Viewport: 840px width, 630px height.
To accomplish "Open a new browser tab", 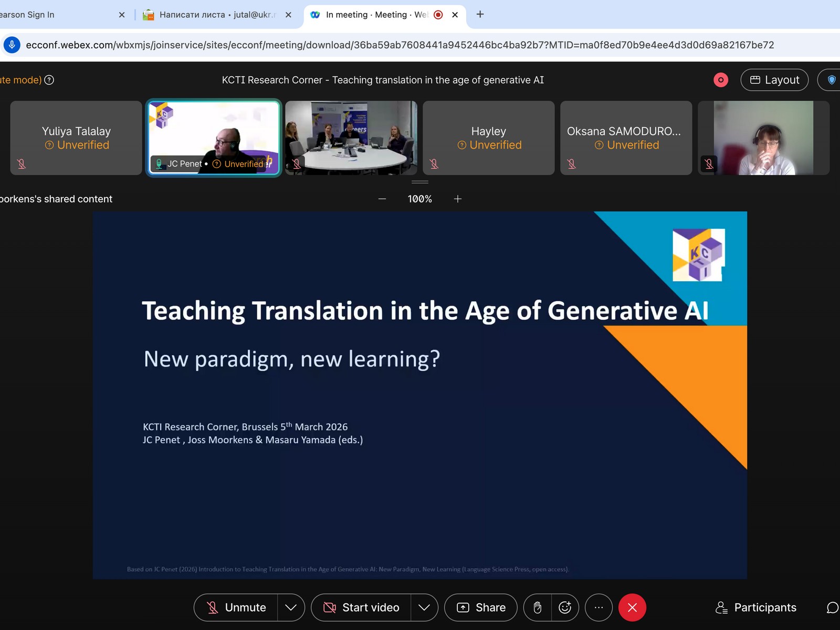I will point(480,15).
